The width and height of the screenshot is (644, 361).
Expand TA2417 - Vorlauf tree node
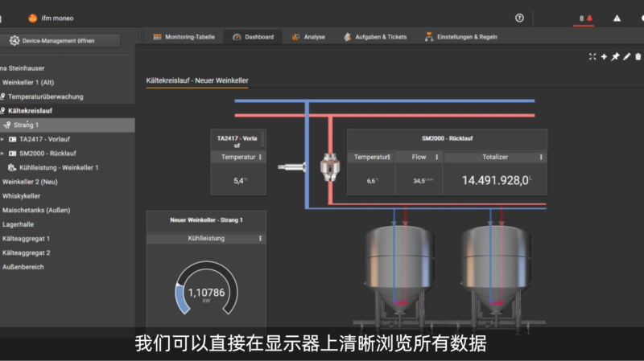point(2,139)
